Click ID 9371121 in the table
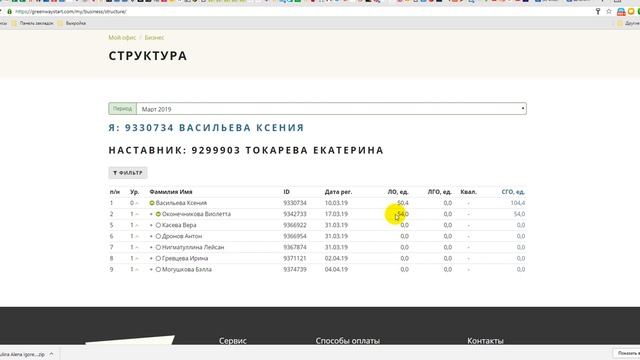The image size is (640, 360). (x=295, y=258)
